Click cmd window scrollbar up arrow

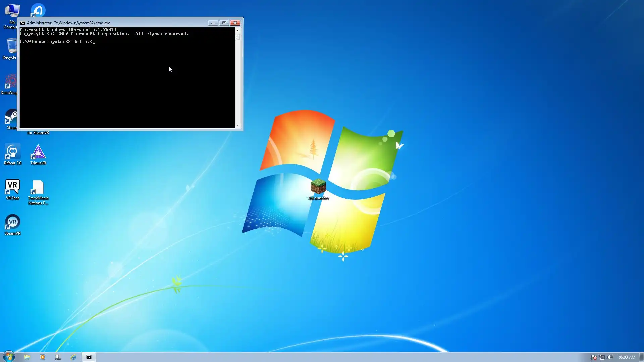tap(238, 30)
